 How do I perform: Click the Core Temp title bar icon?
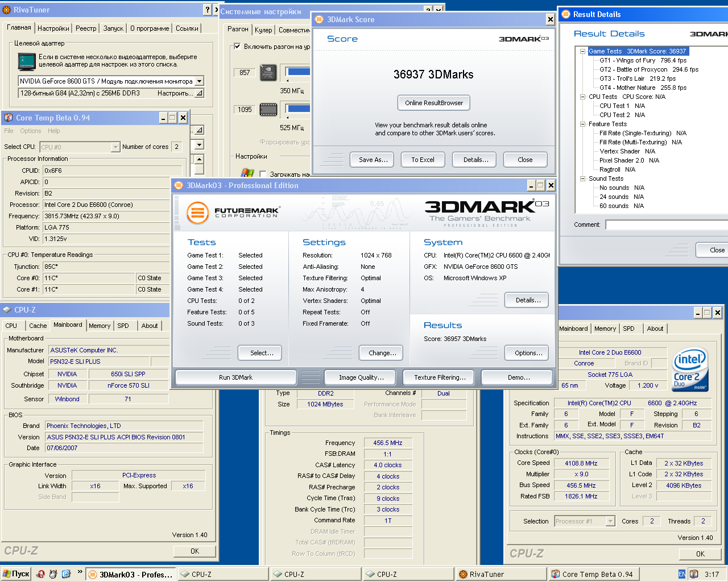[9, 118]
